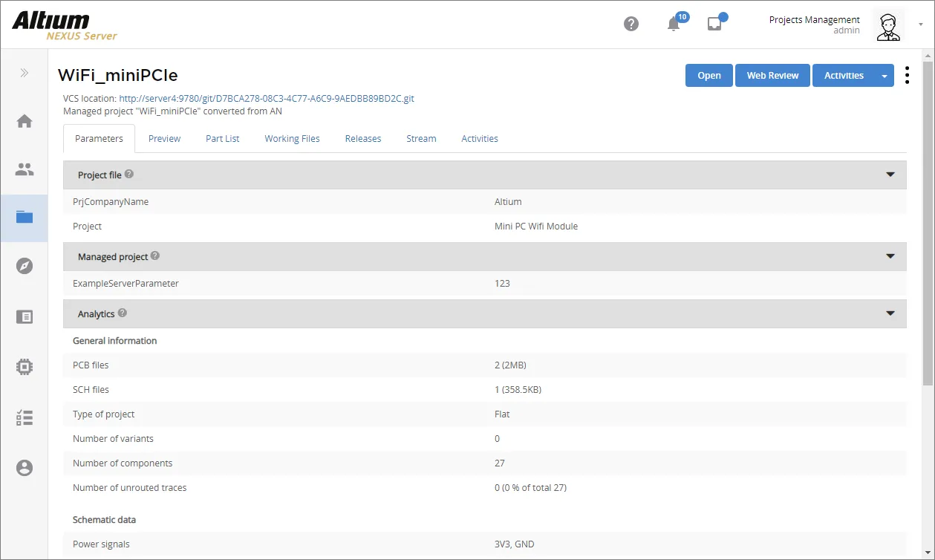Collapse the Analytics section
935x560 pixels.
[x=890, y=313]
